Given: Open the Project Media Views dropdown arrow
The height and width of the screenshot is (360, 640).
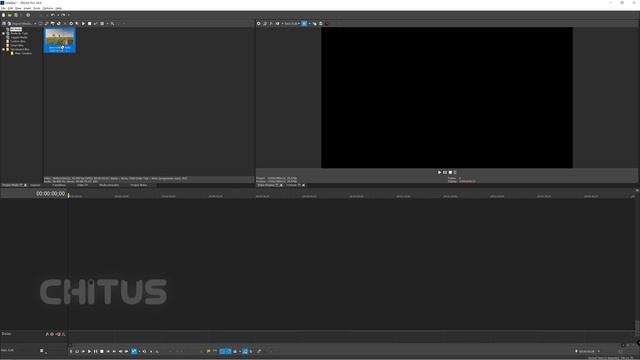Looking at the screenshot, I should (x=107, y=24).
